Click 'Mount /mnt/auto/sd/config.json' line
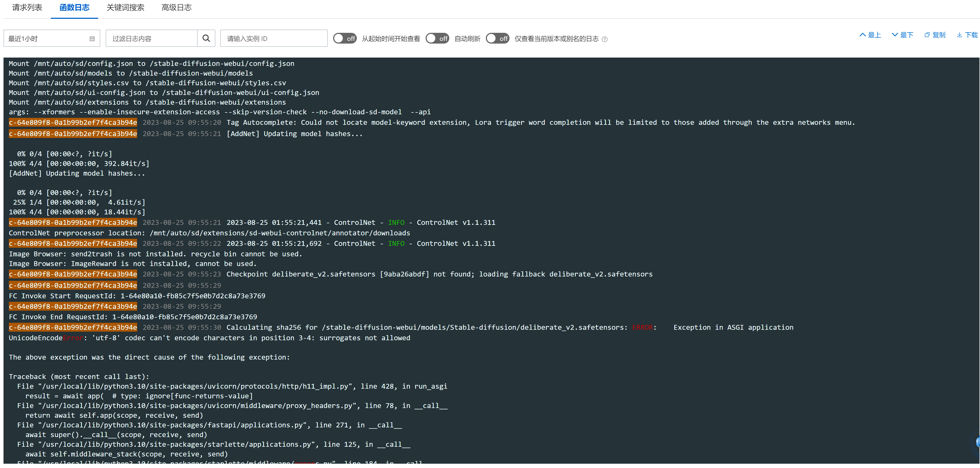This screenshot has height=468, width=980. pyautogui.click(x=151, y=63)
